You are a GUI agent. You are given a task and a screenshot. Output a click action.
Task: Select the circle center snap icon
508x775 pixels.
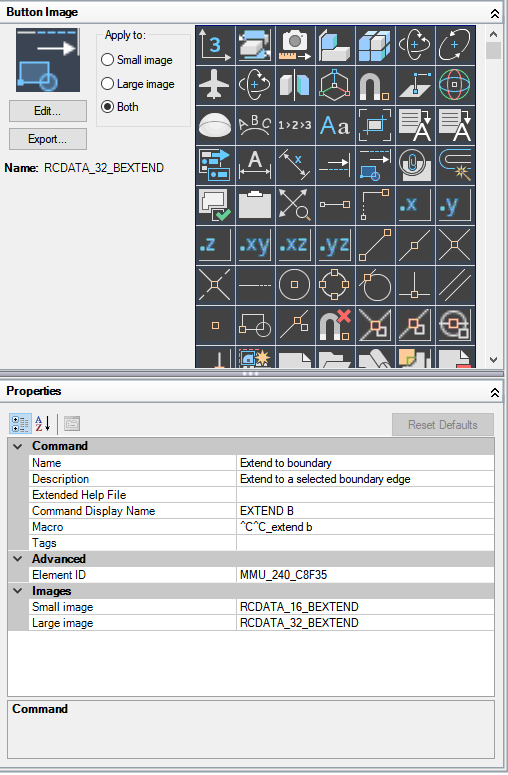[x=295, y=286]
